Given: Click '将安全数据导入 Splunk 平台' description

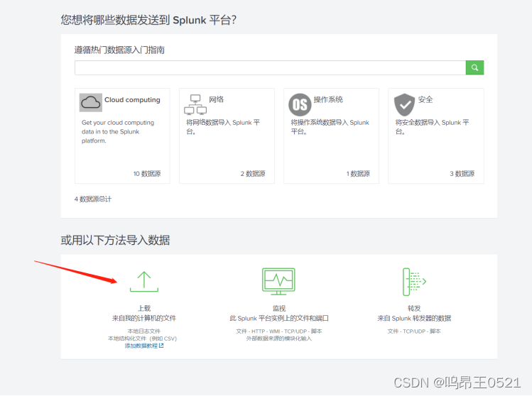Looking at the screenshot, I should (x=432, y=127).
